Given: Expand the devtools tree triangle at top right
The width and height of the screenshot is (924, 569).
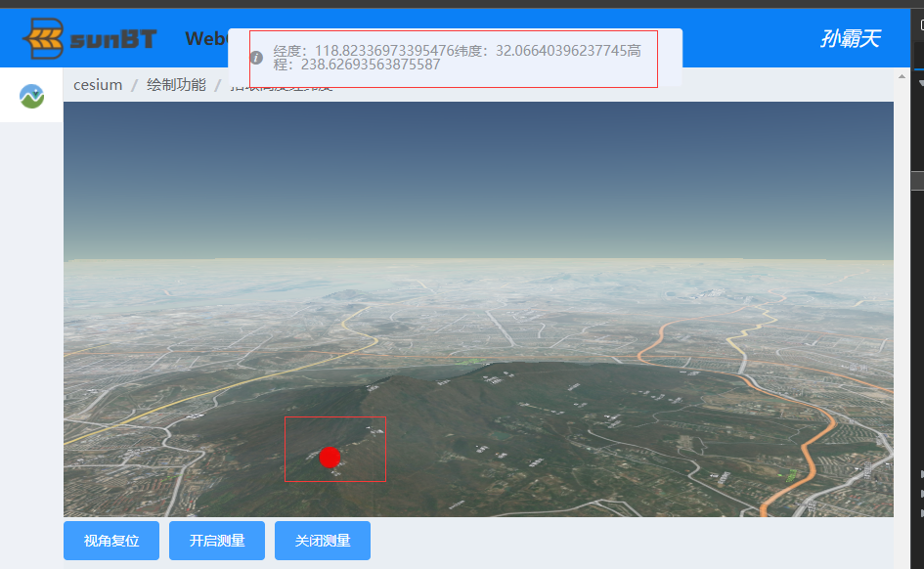Looking at the screenshot, I should [x=919, y=84].
